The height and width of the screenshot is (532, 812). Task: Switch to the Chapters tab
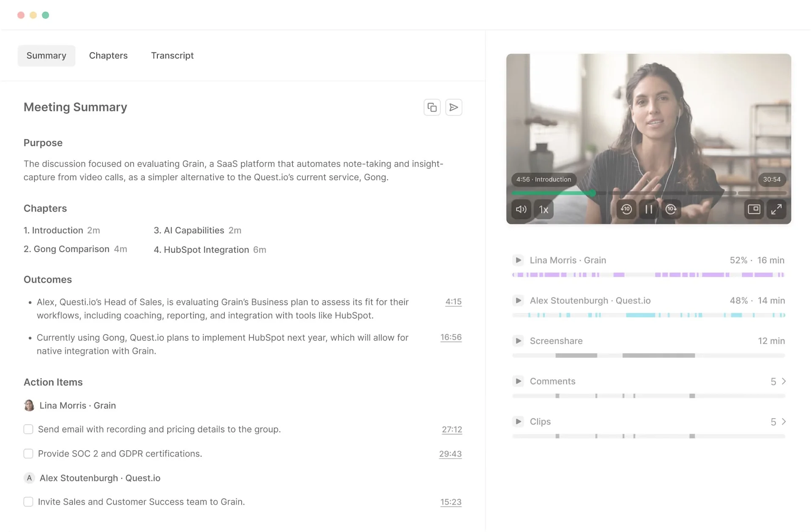tap(108, 56)
